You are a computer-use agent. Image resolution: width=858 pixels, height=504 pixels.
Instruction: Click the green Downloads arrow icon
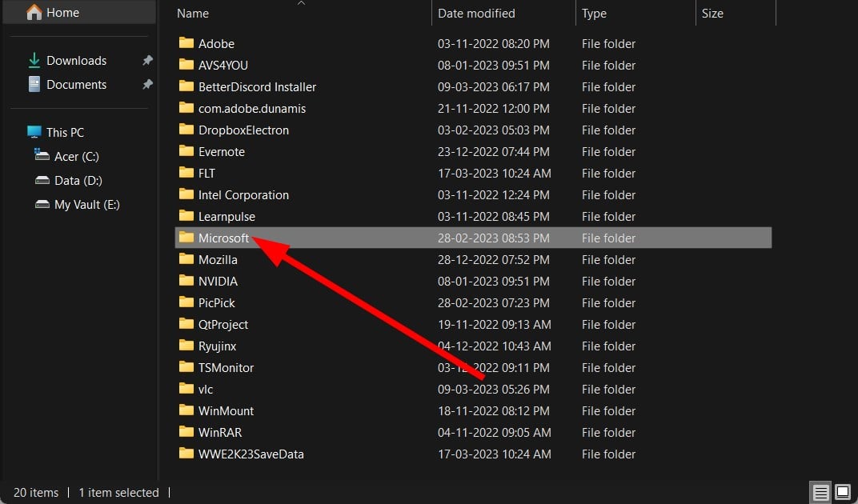click(34, 60)
